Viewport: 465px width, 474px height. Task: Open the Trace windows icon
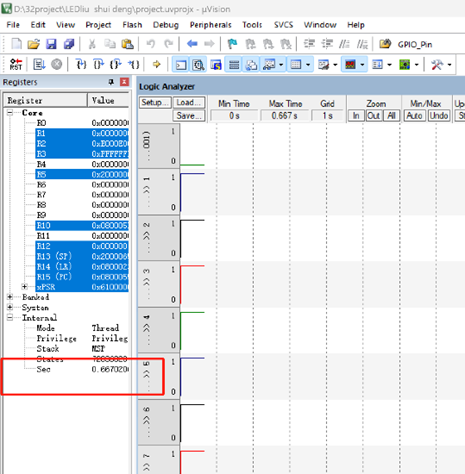pos(377,65)
